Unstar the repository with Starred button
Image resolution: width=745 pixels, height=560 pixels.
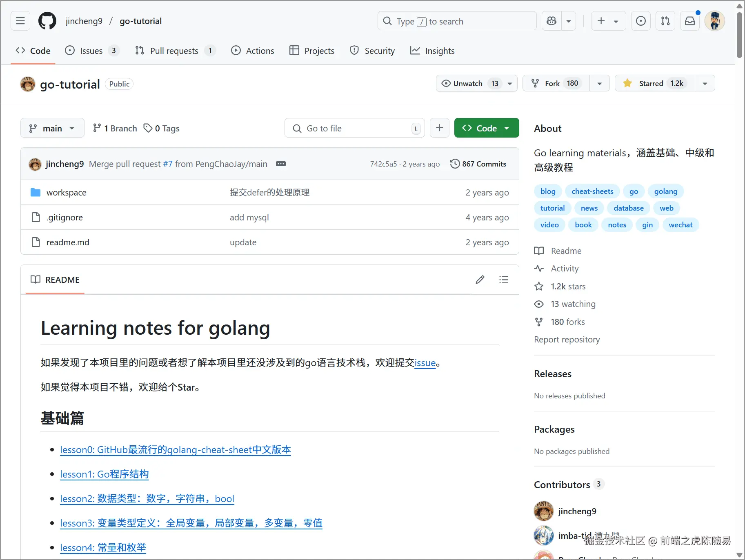[655, 83]
